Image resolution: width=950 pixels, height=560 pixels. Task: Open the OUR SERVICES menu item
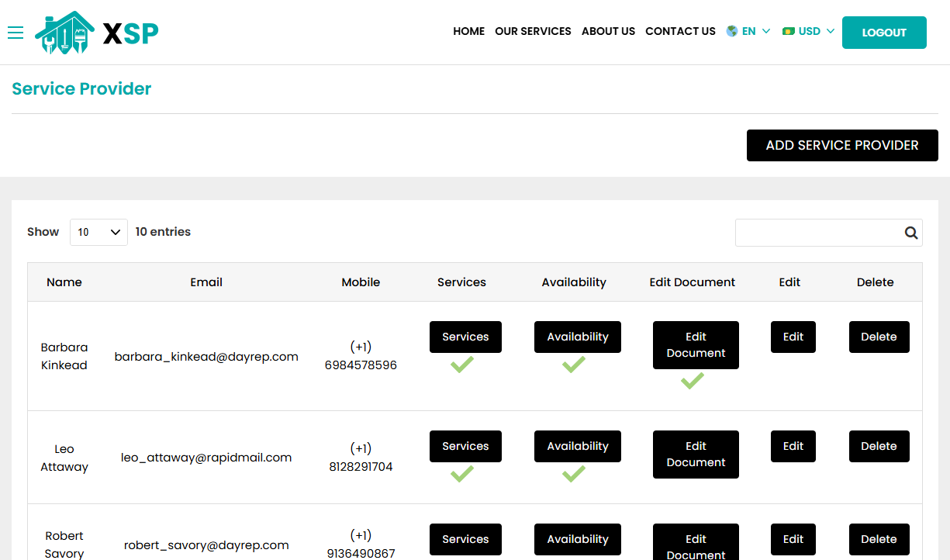(533, 31)
